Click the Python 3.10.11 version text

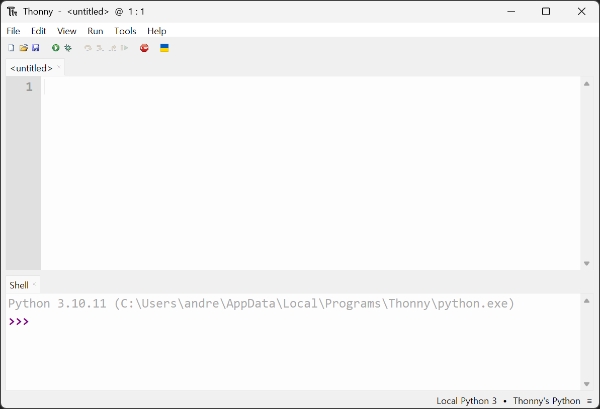coord(57,304)
